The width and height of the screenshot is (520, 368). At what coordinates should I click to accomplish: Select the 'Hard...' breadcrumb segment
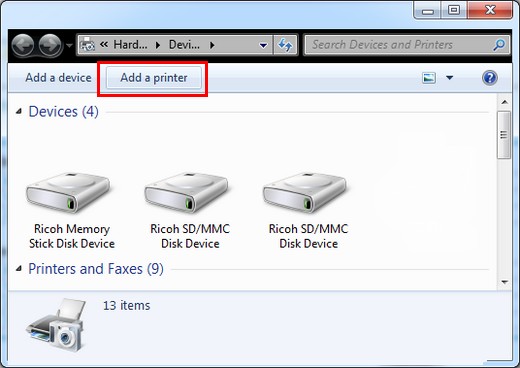130,45
